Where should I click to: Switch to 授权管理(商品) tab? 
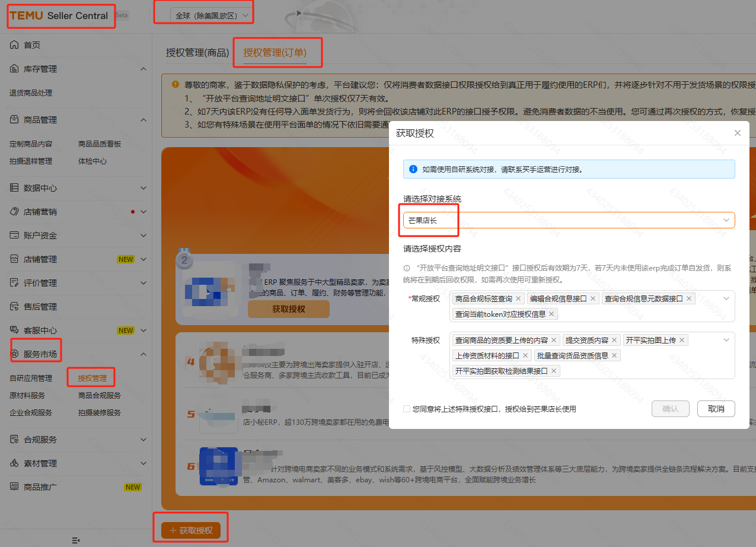coord(197,52)
